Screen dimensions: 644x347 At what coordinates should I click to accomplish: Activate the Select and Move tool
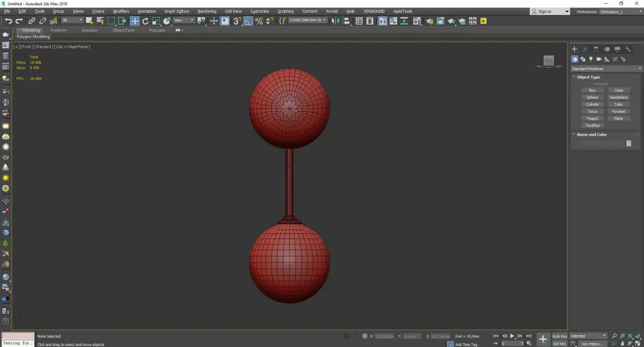pyautogui.click(x=135, y=21)
